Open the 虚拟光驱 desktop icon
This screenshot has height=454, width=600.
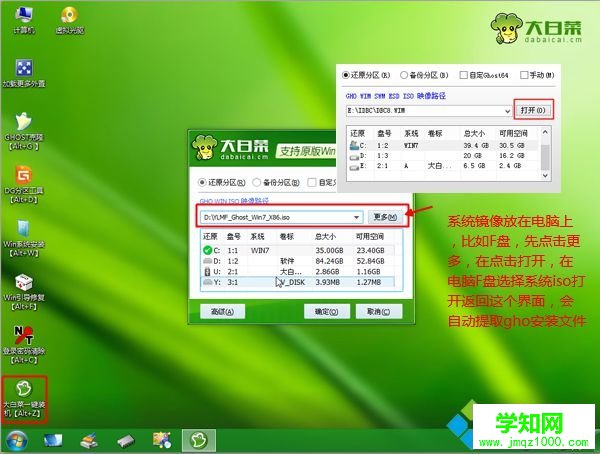click(70, 20)
